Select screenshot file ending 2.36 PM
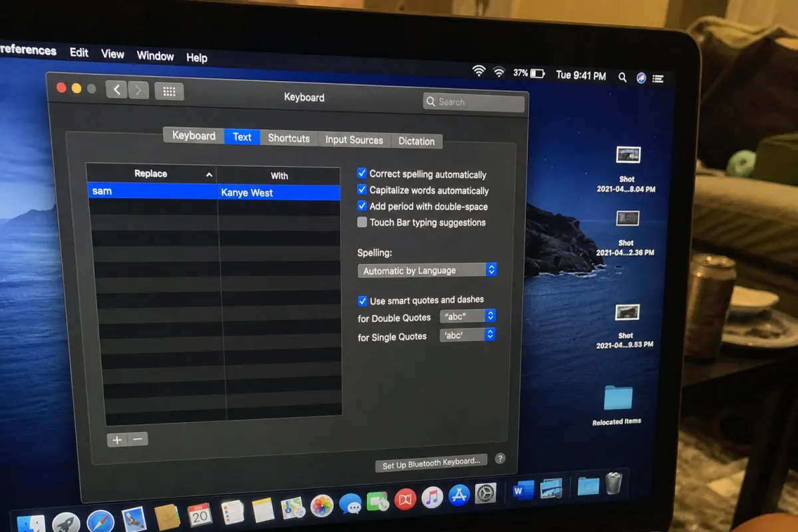This screenshot has width=798, height=532. point(626,233)
